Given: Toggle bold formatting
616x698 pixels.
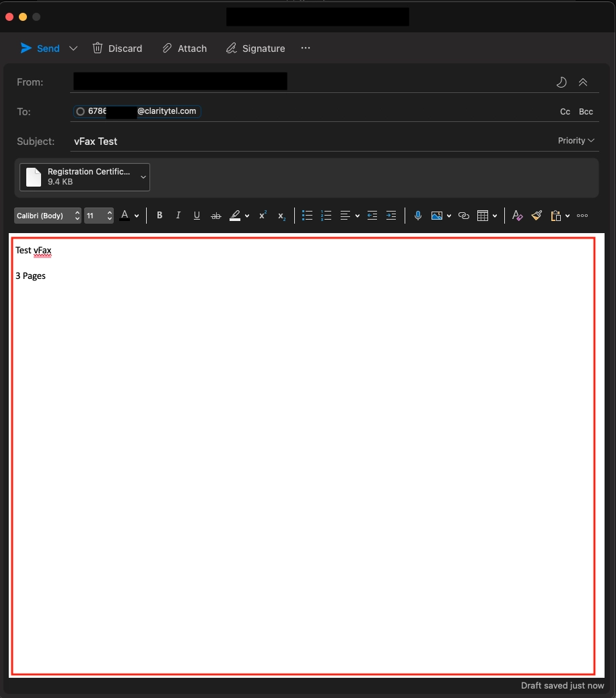Looking at the screenshot, I should click(x=160, y=216).
